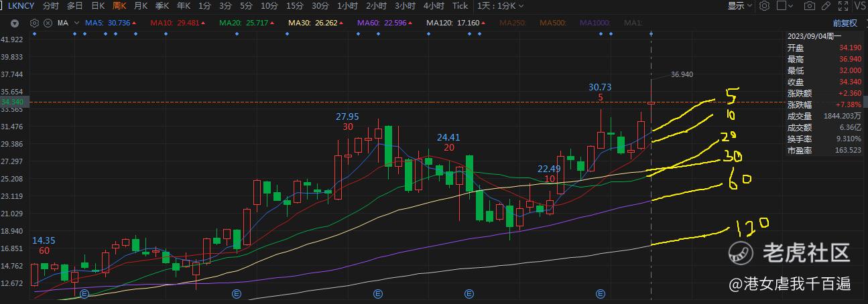The height and width of the screenshot is (304, 868).
Task: Select the 成交量 1844.203万 row
Action: tap(825, 117)
